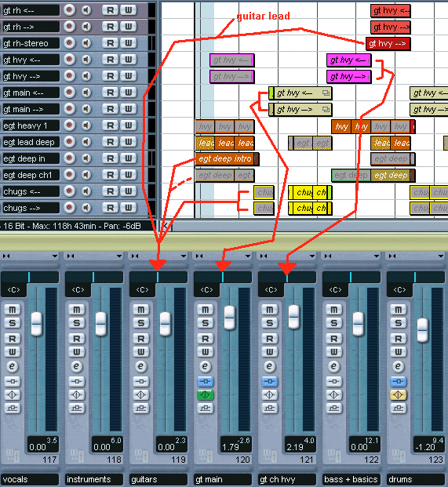Enable write automation on gt hvy <-- track
Image resolution: width=448 pixels, height=487 pixels.
click(x=129, y=60)
